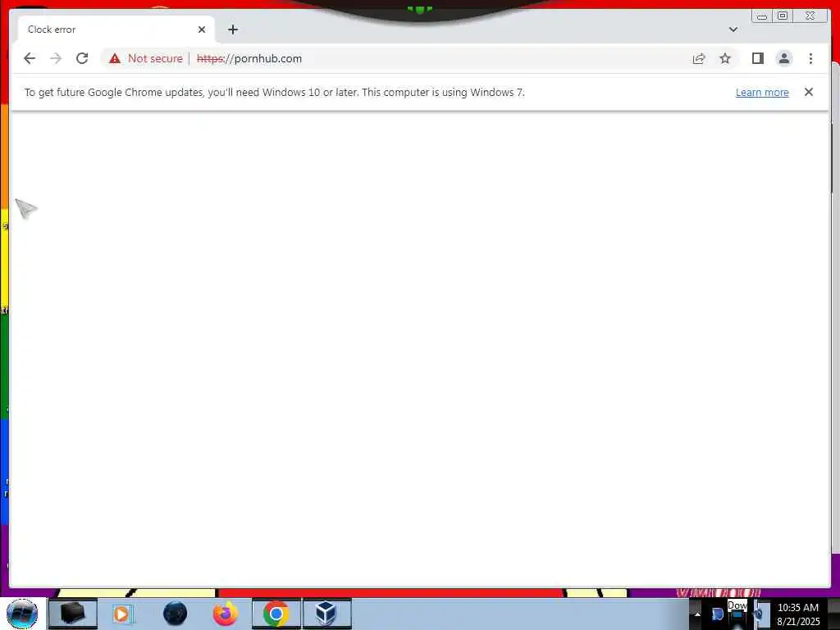Open the dark globe taskbar icon
Image resolution: width=840 pixels, height=630 pixels.
pyautogui.click(x=175, y=614)
